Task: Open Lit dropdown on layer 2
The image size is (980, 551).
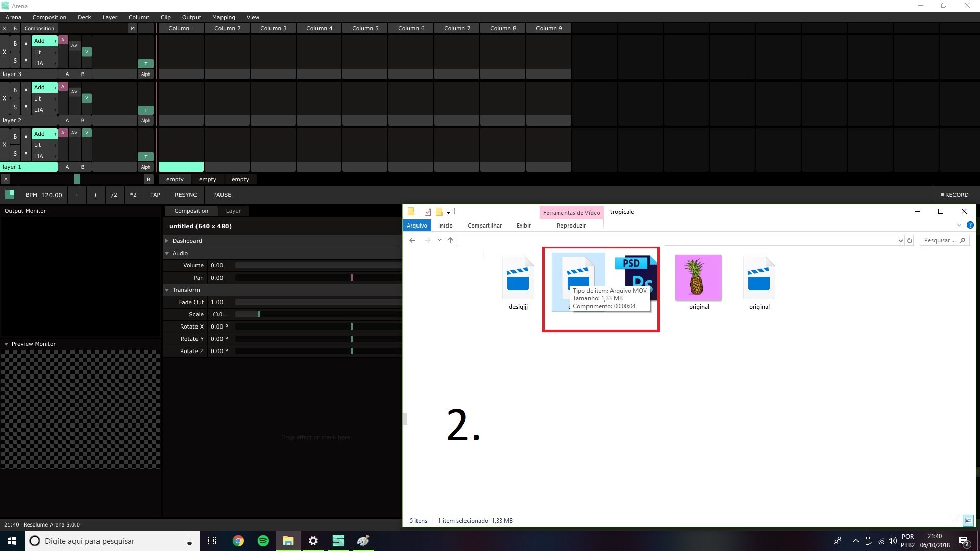Action: tap(44, 99)
